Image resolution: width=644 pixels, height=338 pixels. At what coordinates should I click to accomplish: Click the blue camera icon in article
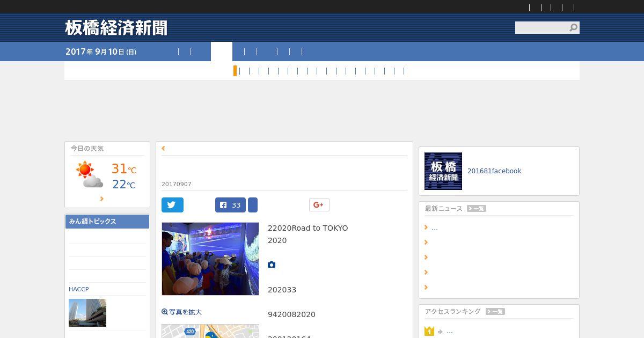tap(272, 264)
